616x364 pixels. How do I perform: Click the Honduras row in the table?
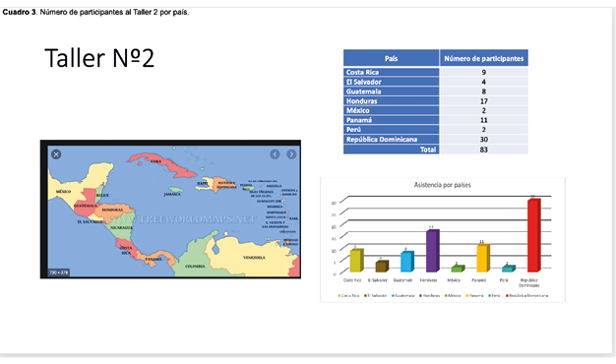[436, 101]
